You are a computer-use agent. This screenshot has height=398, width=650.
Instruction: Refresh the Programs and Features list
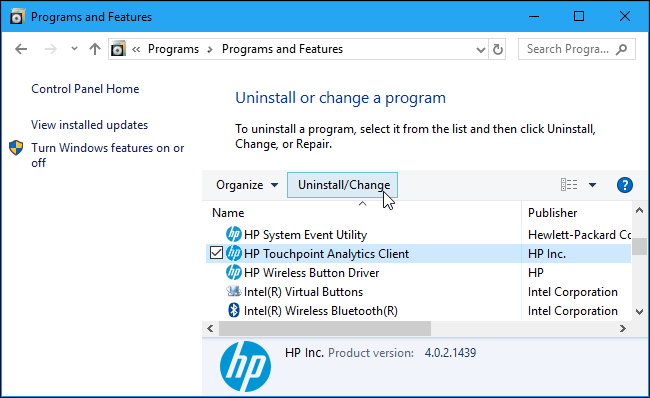click(497, 49)
